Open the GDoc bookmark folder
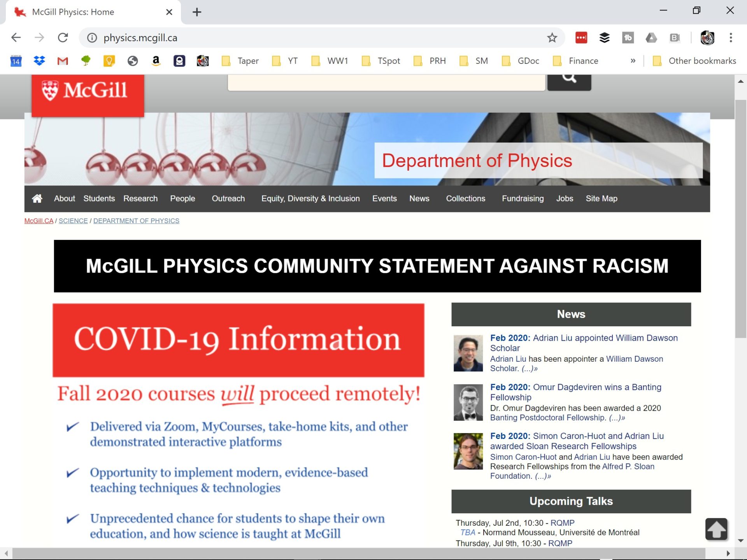This screenshot has height=560, width=747. [521, 61]
